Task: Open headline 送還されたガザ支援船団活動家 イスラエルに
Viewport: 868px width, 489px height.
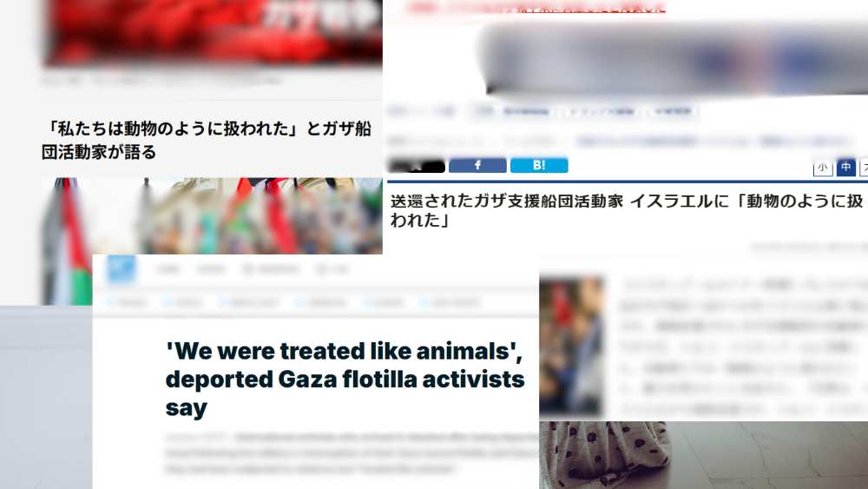Action: pyautogui.click(x=626, y=210)
